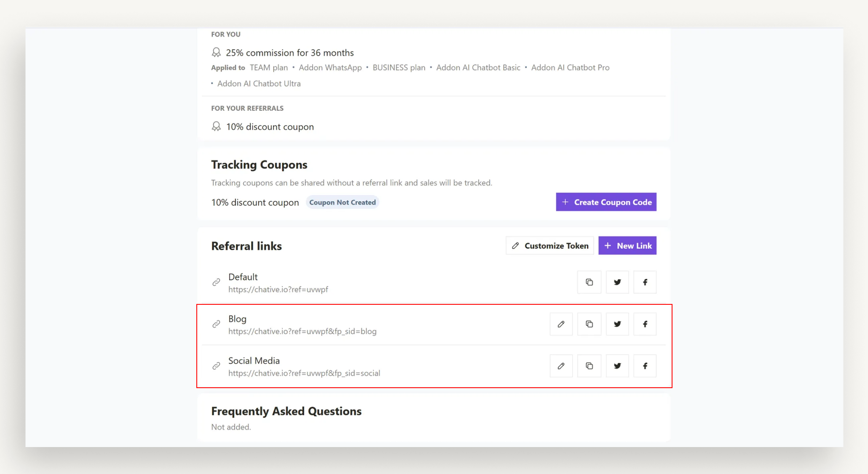
Task: Share Social Media link on Facebook
Action: 645,366
